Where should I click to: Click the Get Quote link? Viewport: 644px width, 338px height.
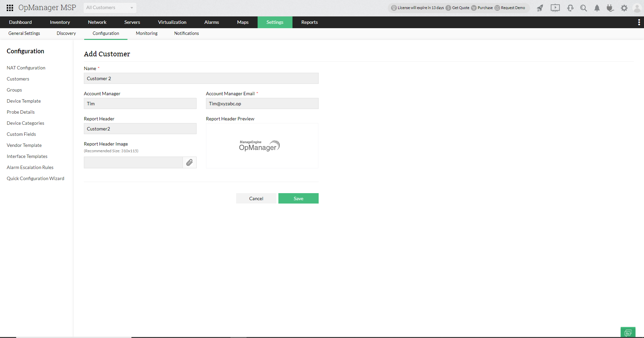[x=460, y=8]
